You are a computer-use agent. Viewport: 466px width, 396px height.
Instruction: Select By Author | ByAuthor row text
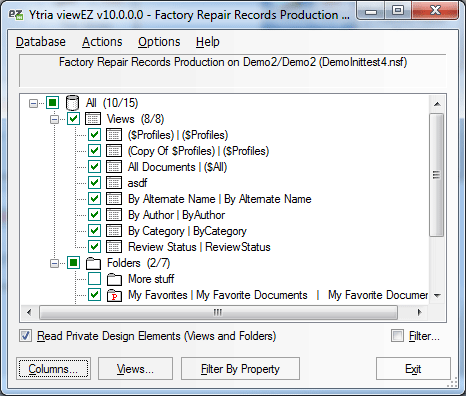176,215
